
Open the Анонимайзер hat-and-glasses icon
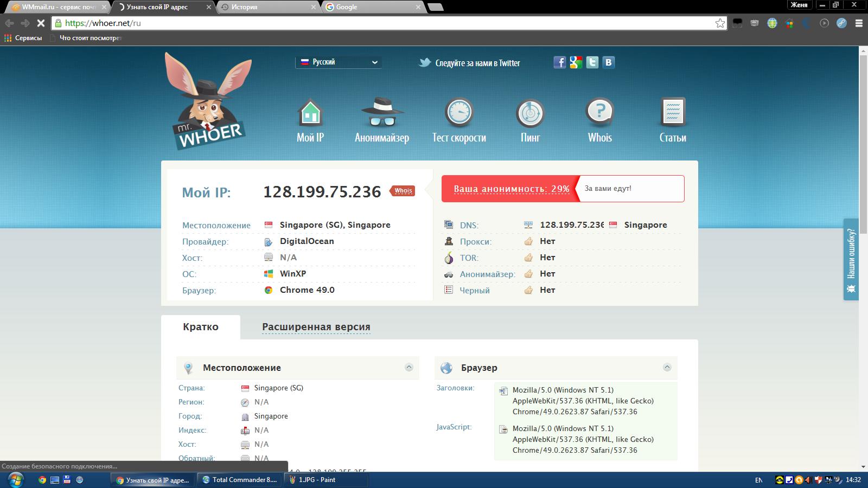[382, 113]
